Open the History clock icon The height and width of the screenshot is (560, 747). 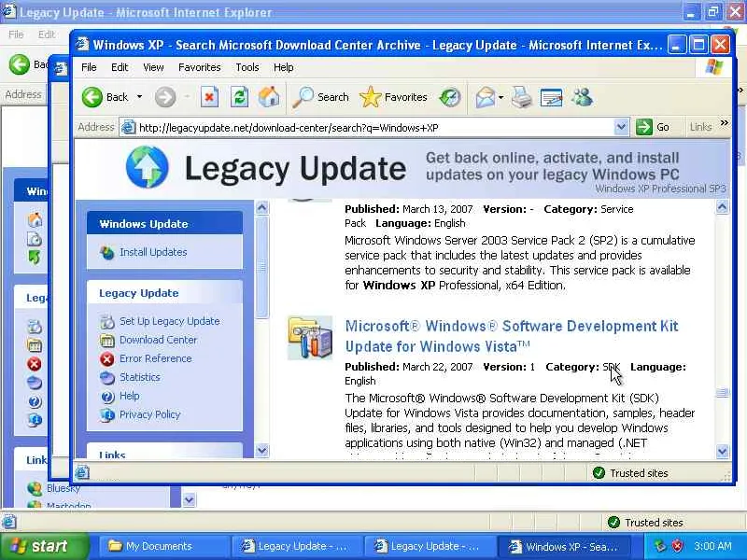(450, 97)
